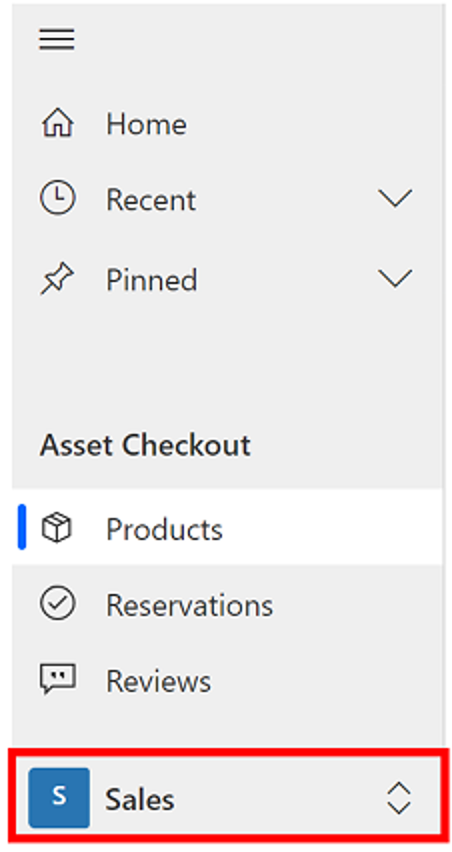Open the Sales area switcher arrows
This screenshot has height=852, width=452.
point(399,798)
